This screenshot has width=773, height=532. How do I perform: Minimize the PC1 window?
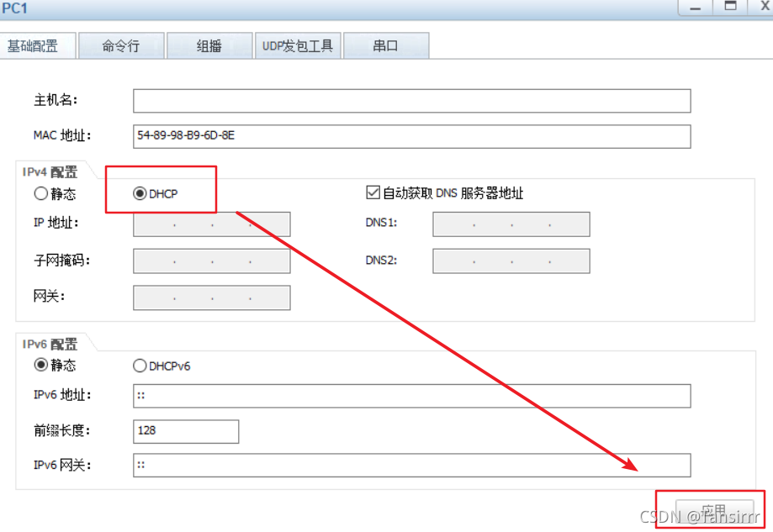[x=695, y=8]
